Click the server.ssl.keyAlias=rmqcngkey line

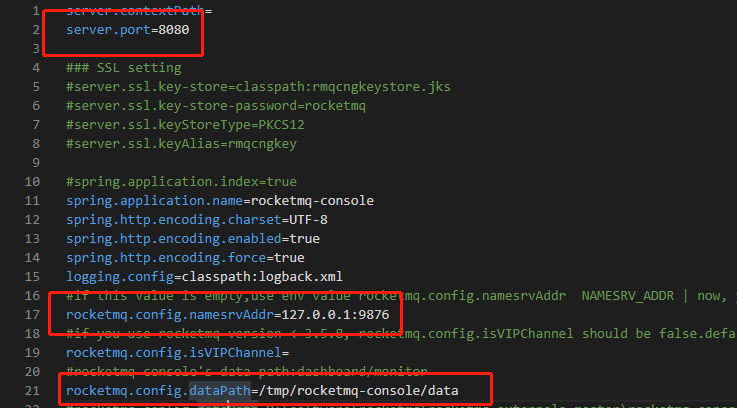[181, 144]
